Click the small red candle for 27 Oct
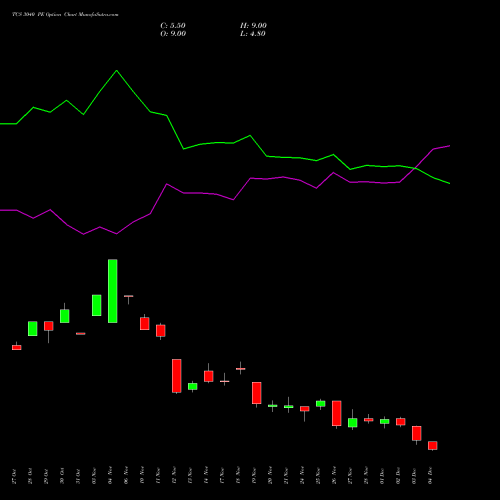The image size is (500, 500). point(17,347)
